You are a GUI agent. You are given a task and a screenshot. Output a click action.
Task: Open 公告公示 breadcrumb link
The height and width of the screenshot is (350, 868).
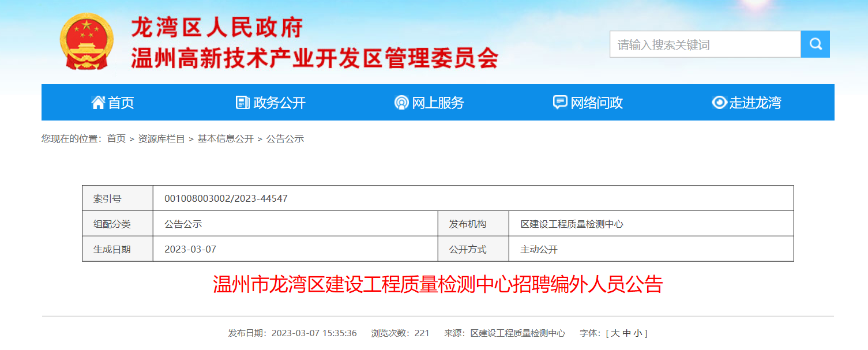point(285,138)
